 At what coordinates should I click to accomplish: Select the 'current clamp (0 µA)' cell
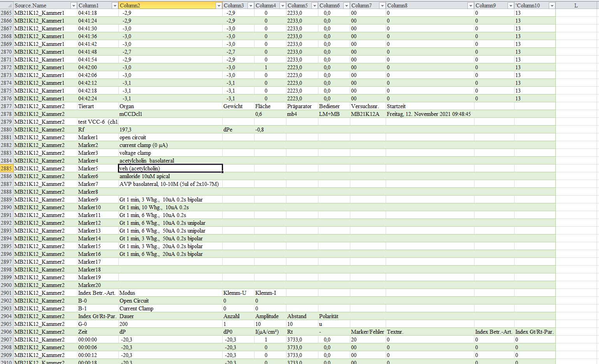pos(170,145)
